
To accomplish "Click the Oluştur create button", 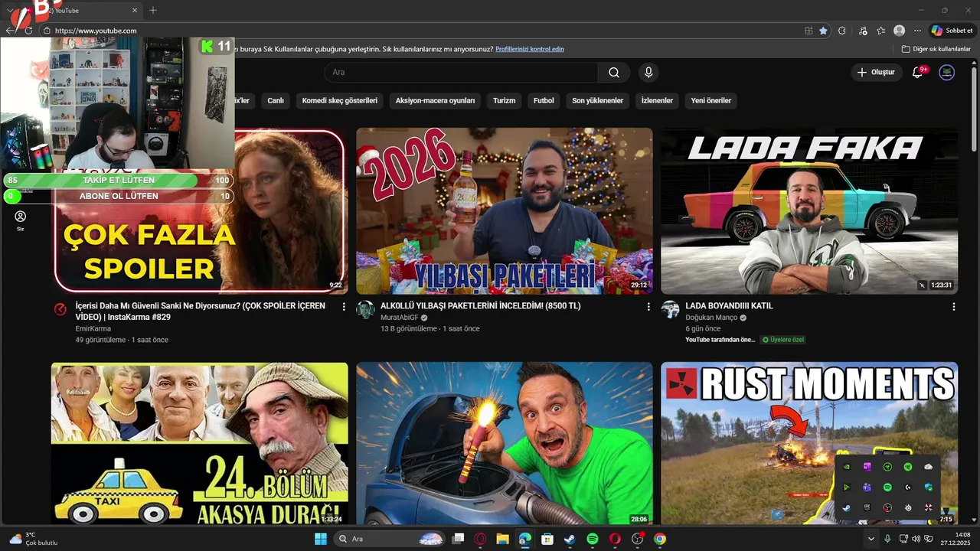I will (875, 72).
